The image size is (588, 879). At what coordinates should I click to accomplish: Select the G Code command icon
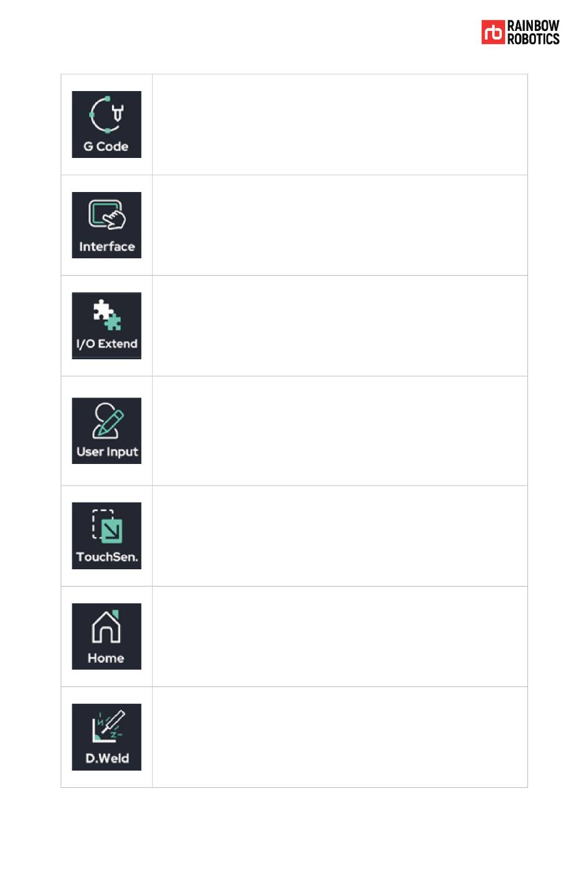(x=106, y=125)
